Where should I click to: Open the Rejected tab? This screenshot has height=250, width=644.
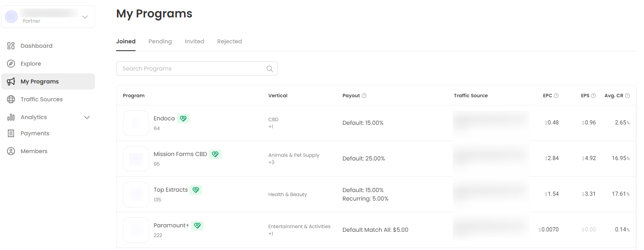click(229, 41)
